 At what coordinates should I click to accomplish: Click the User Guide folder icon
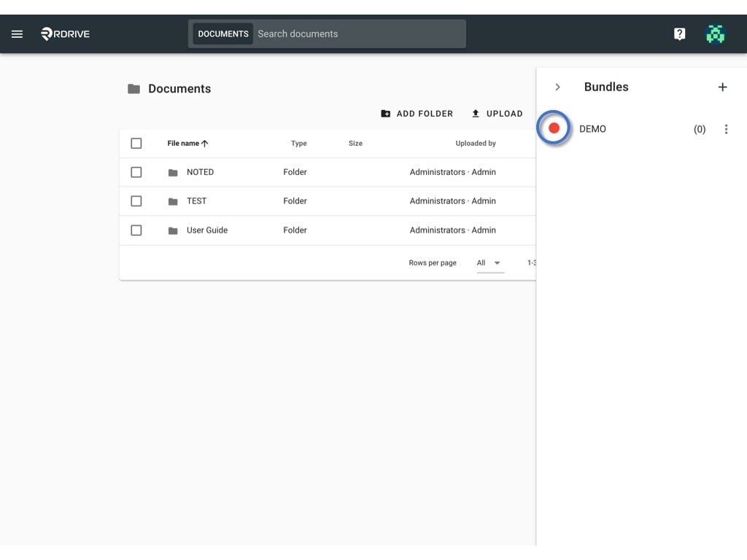pos(173,230)
